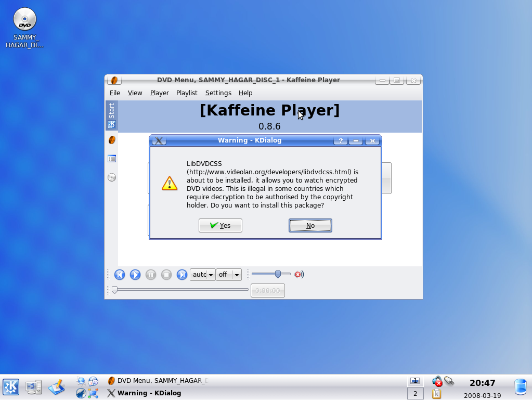Open the Settings menu in Kaffeine
The height and width of the screenshot is (400, 532).
(x=218, y=93)
